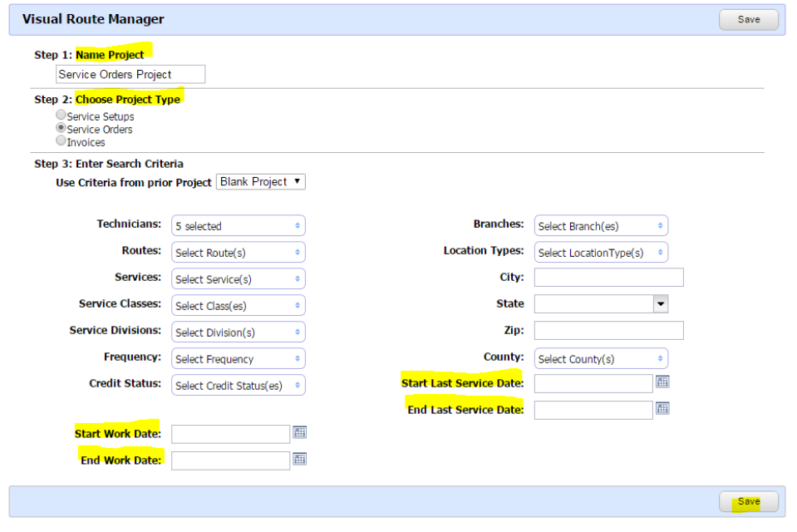Select the Service Setups radio button
Screen dimensions: 797x532
61,115
